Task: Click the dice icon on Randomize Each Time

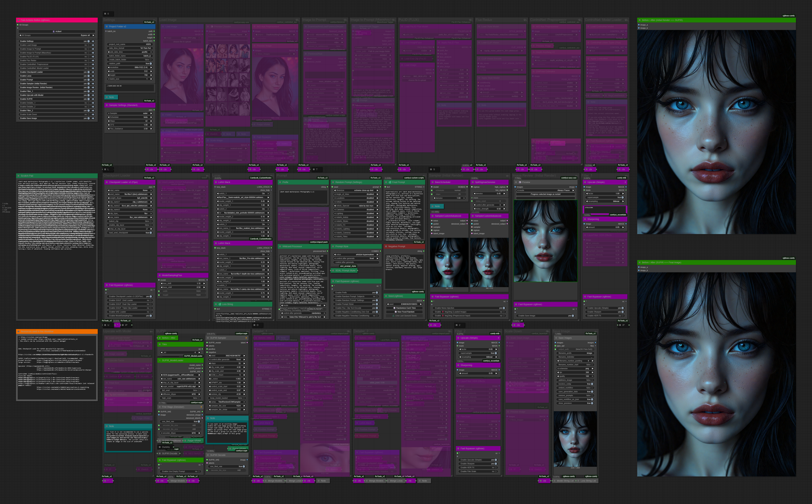Action: [x=394, y=308]
